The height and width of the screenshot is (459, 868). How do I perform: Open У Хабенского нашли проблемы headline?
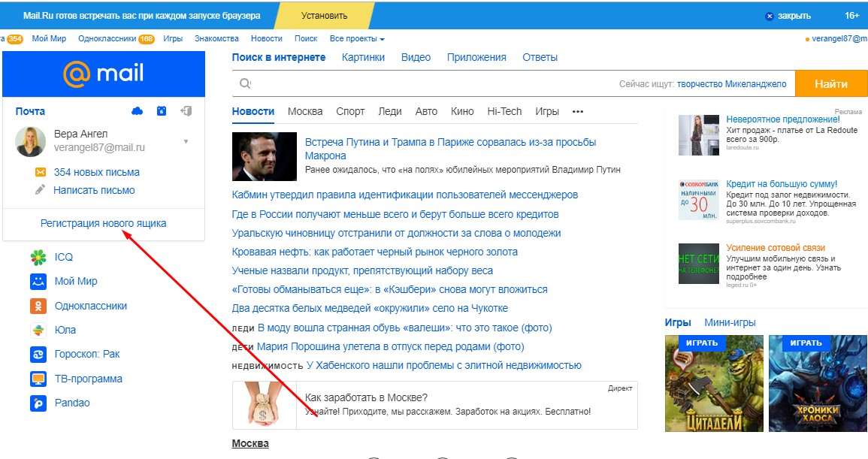[444, 365]
